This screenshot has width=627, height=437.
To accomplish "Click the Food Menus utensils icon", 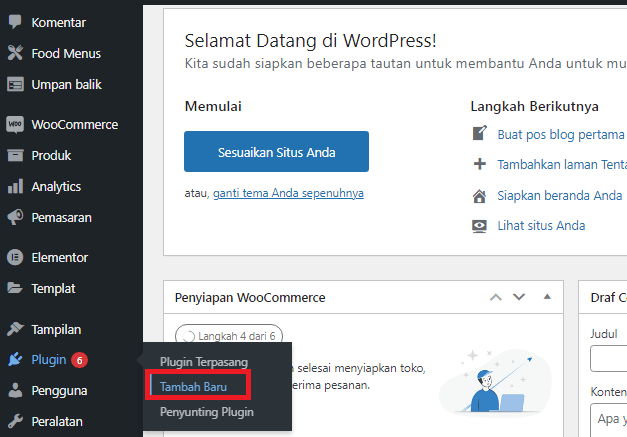I will (x=15, y=53).
